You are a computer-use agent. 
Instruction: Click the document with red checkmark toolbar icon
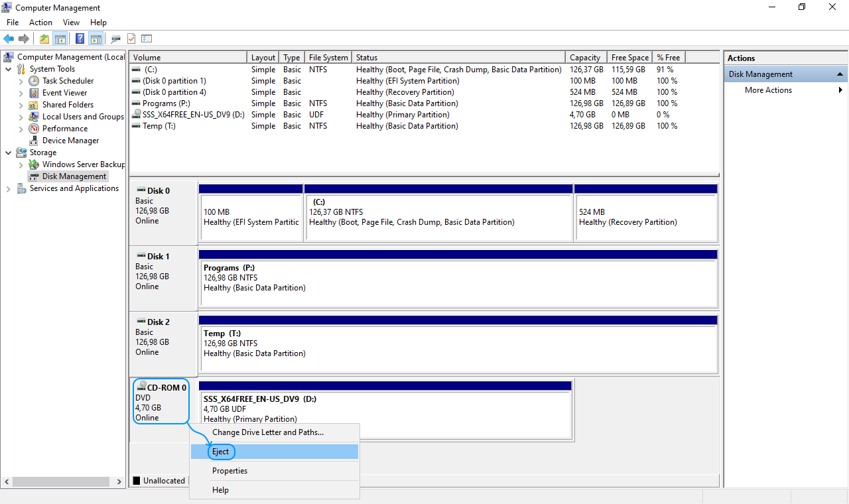131,38
